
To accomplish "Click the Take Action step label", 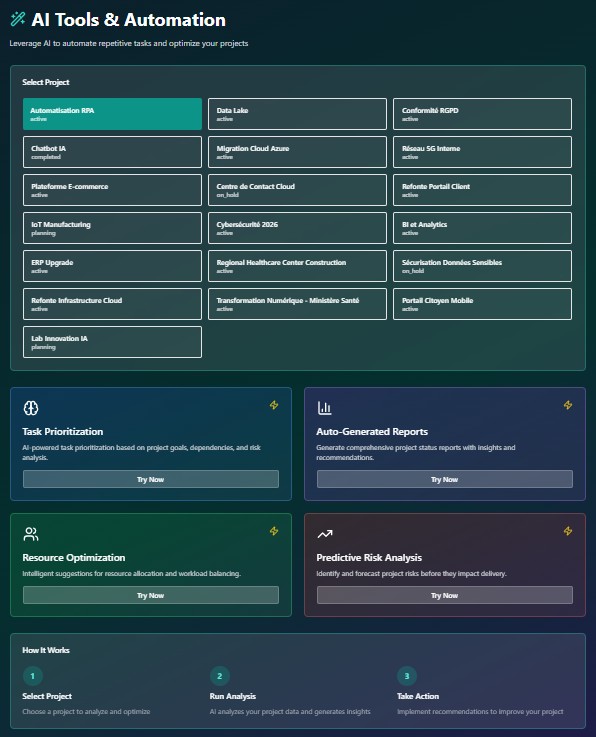I will pyautogui.click(x=418, y=696).
